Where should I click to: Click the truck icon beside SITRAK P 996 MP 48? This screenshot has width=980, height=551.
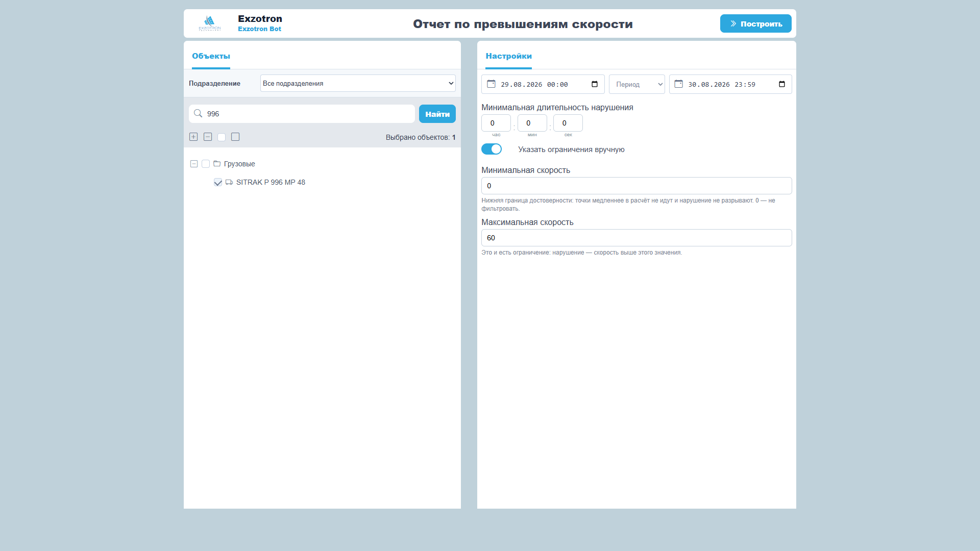pos(229,182)
